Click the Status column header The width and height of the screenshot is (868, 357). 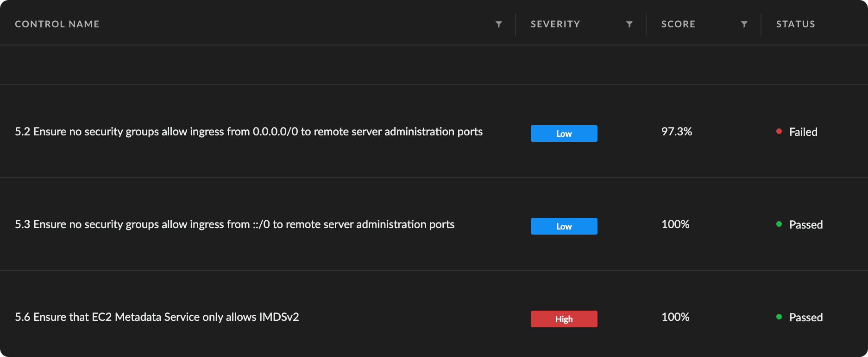click(795, 24)
